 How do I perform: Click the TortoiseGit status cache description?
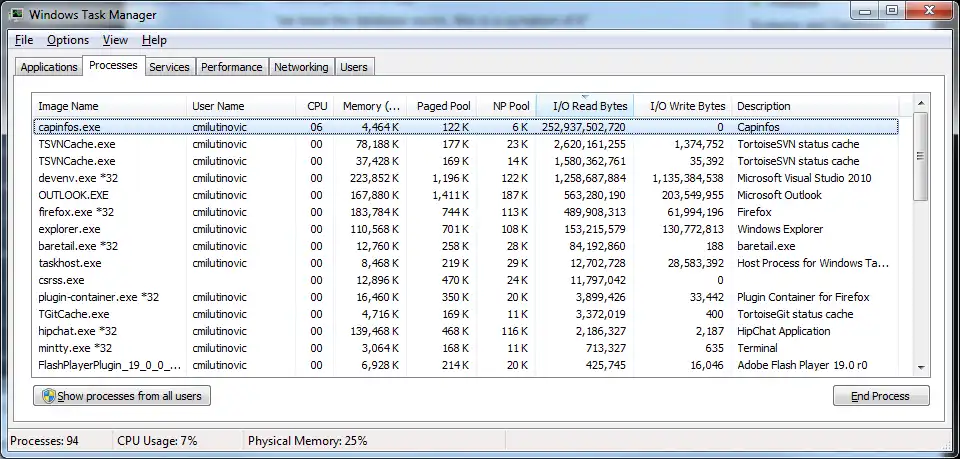coord(795,314)
